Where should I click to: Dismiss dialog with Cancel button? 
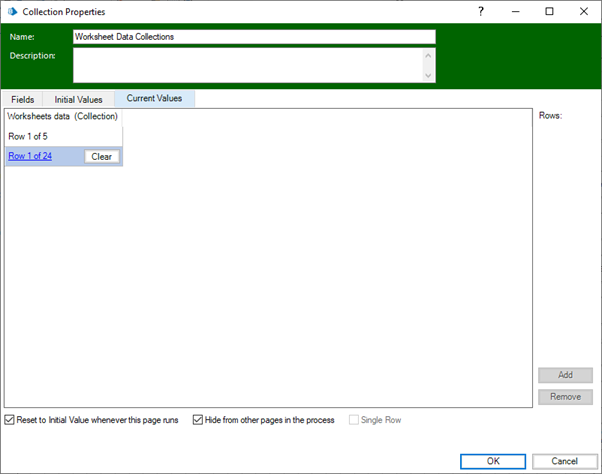pyautogui.click(x=564, y=461)
